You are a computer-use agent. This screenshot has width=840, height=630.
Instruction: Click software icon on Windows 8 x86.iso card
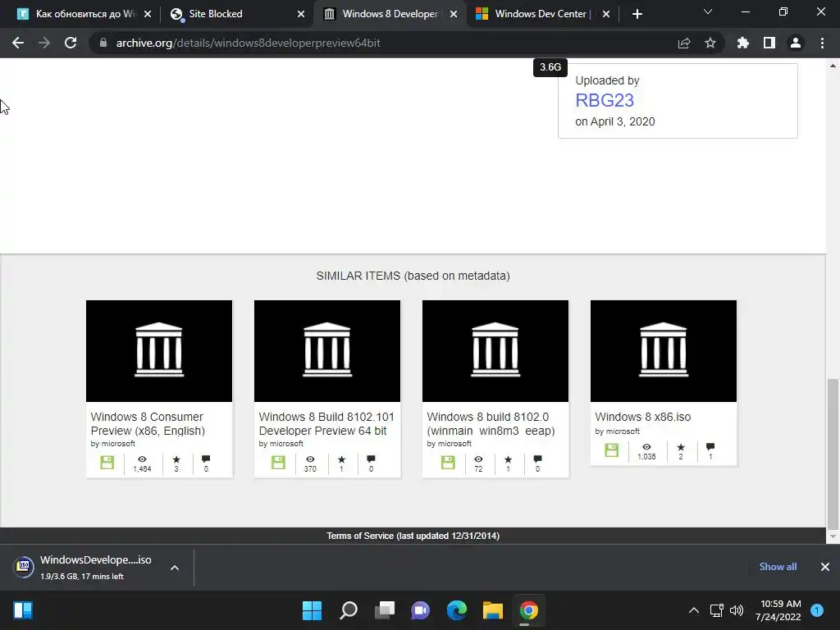[x=611, y=450]
